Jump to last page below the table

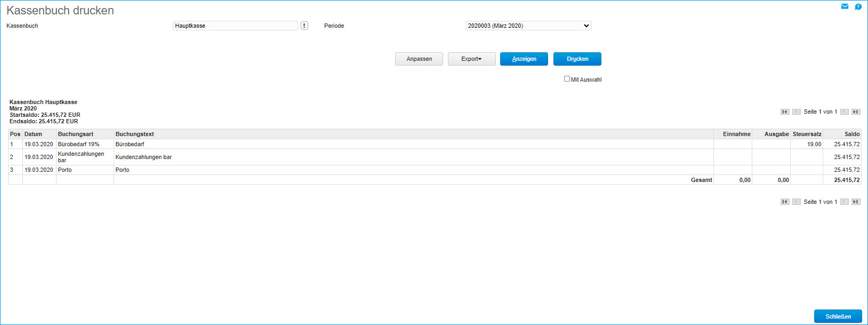coord(856,202)
